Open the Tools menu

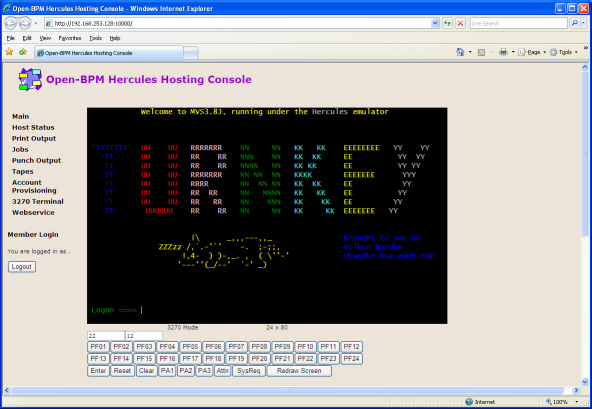tap(96, 38)
